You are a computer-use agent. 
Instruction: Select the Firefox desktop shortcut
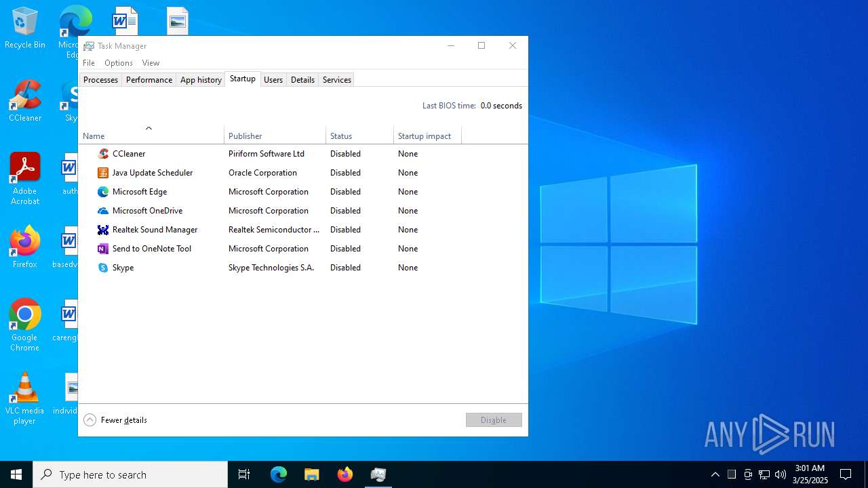tap(25, 247)
